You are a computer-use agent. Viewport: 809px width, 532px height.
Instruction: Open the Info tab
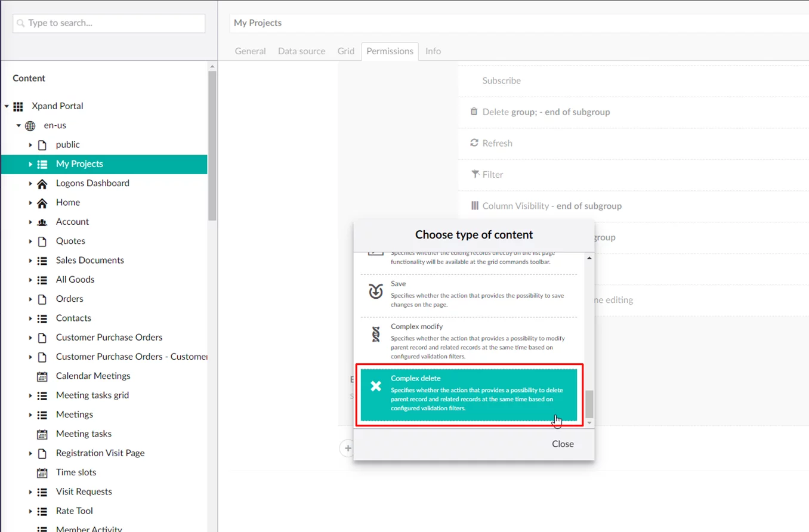pos(433,51)
